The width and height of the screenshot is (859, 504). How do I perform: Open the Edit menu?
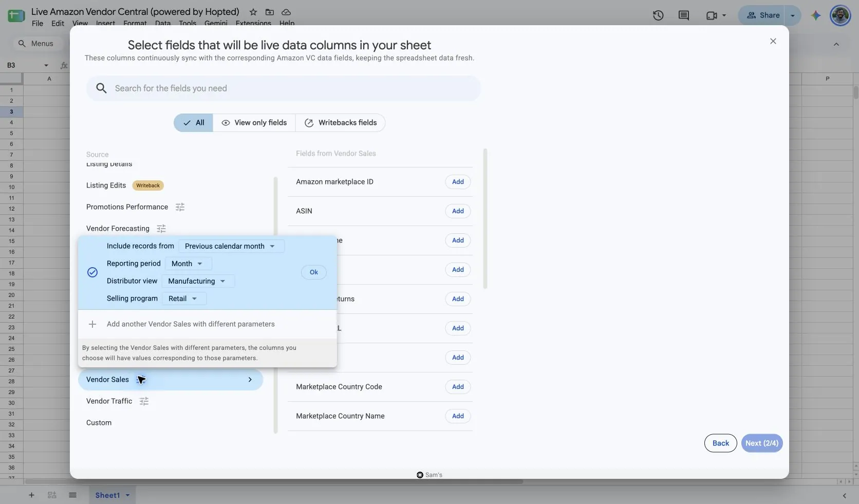[58, 23]
